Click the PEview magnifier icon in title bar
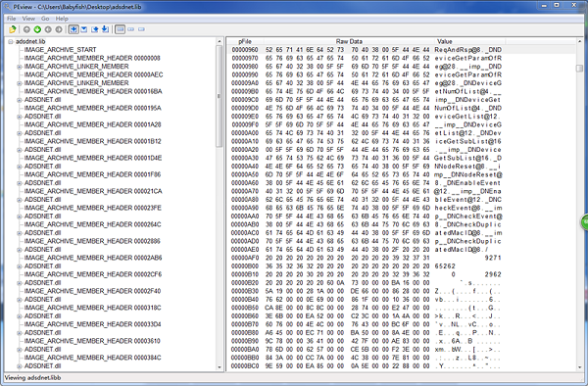 coord(7,7)
